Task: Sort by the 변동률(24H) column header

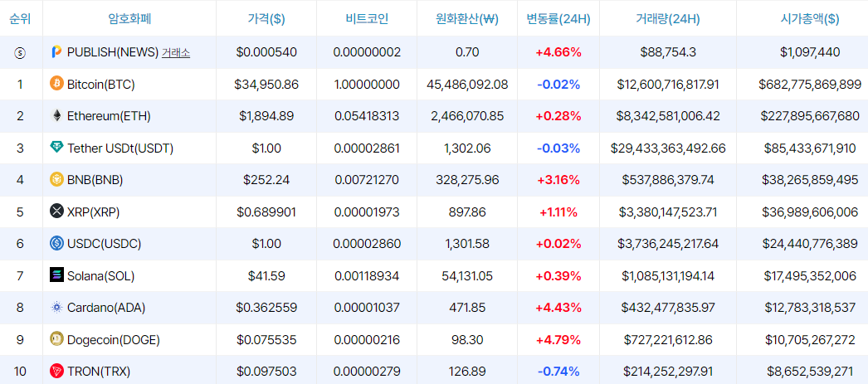Action: [558, 19]
